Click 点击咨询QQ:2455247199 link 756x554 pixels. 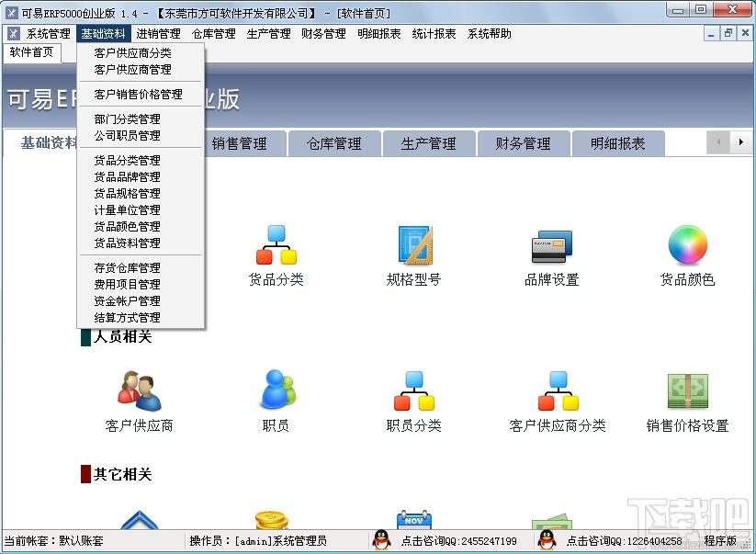(x=458, y=541)
